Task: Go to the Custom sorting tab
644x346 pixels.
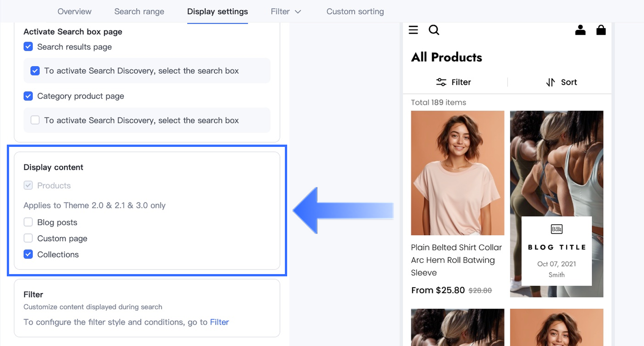Action: 355,12
